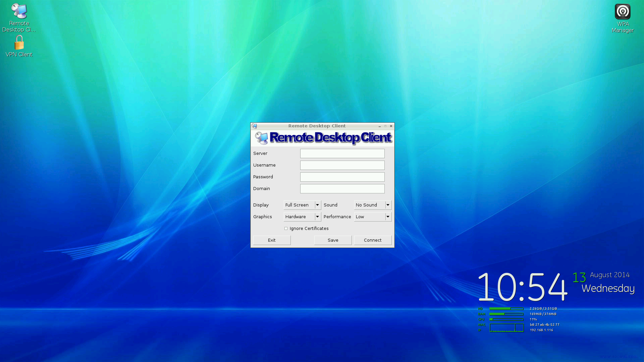Open the Performance dropdown set to Low
The height and width of the screenshot is (362, 644).
tap(388, 217)
